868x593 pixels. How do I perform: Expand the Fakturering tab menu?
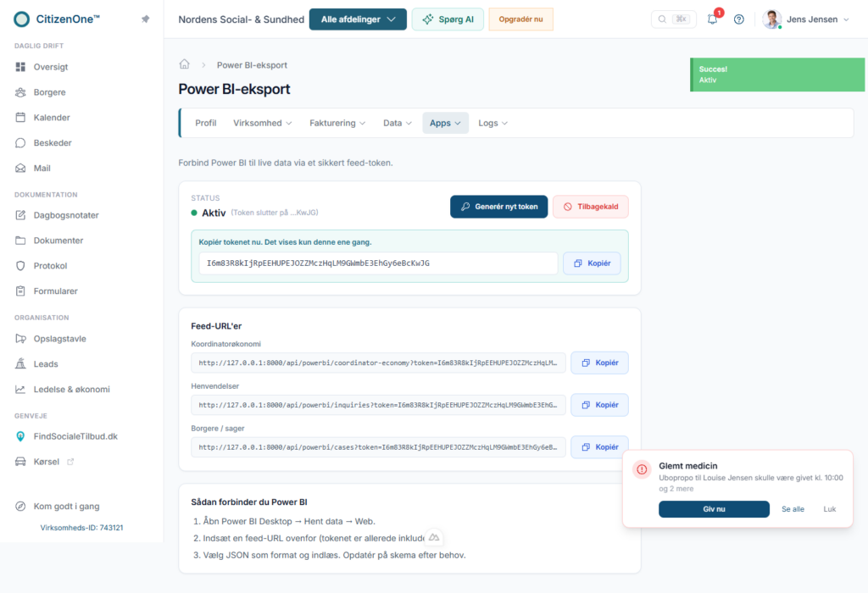point(337,123)
